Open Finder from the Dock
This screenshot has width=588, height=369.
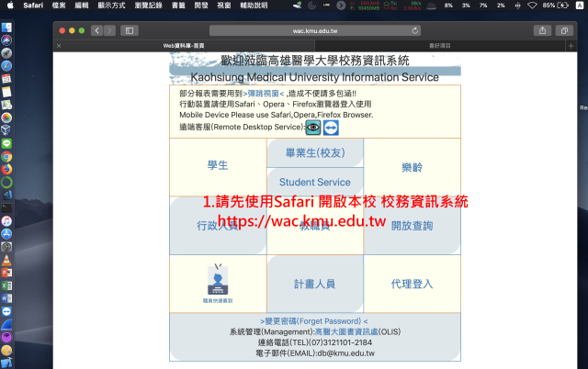tap(6, 28)
